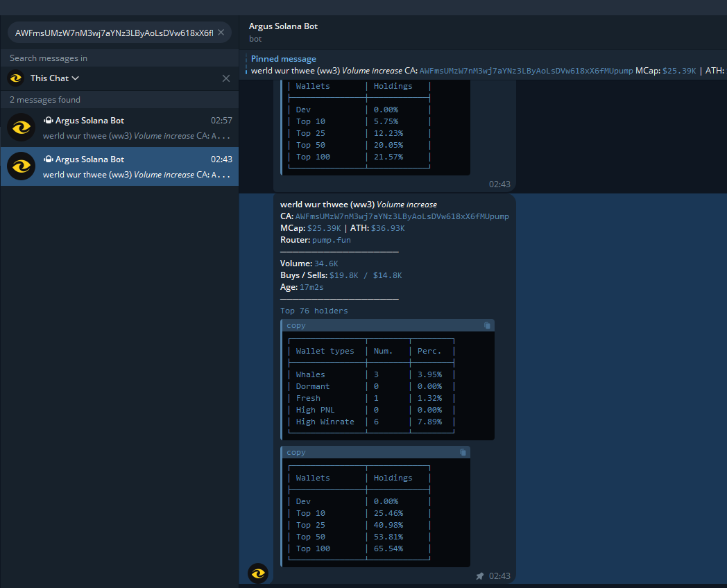Click the Top 10 25.46% holdings row
Viewport: 727px width, 588px height.
point(359,513)
